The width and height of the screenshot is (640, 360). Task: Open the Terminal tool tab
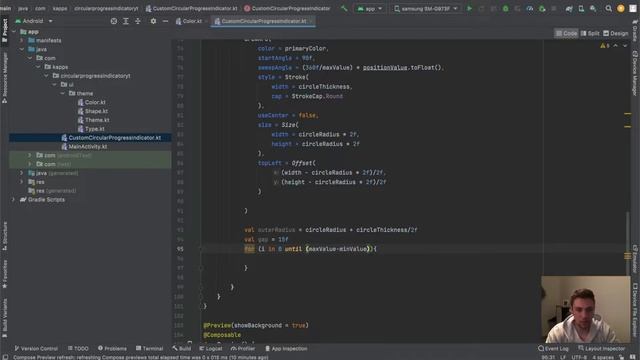point(150,349)
